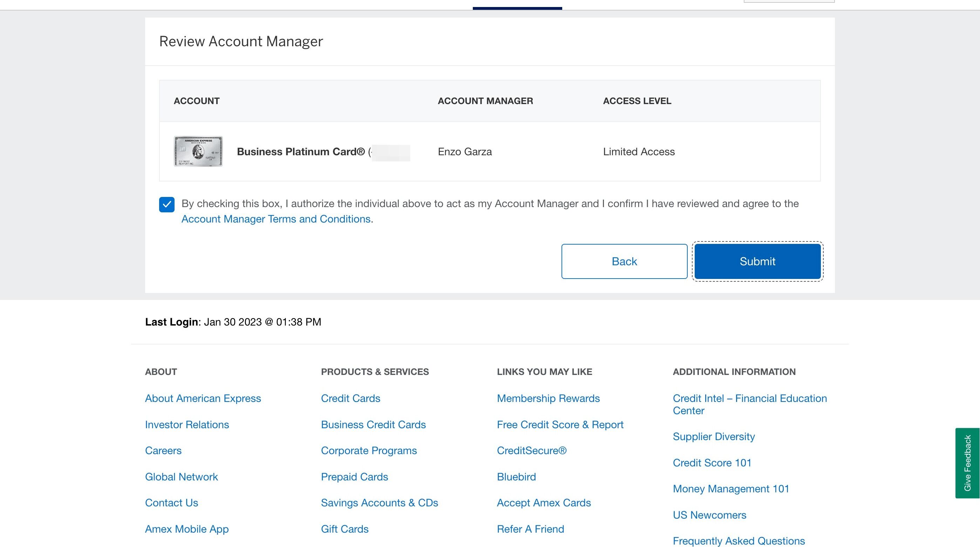Open Savings Accounts & CDs link
This screenshot has width=980, height=547.
click(379, 502)
